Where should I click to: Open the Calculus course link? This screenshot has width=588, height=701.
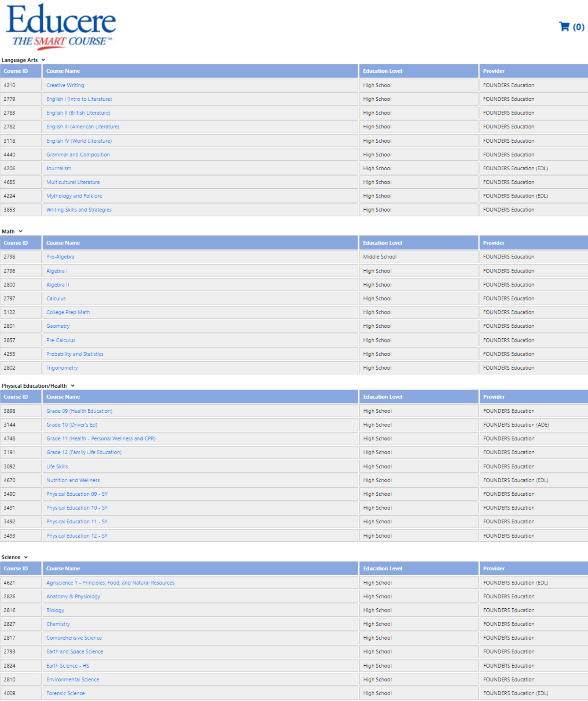[x=56, y=299]
